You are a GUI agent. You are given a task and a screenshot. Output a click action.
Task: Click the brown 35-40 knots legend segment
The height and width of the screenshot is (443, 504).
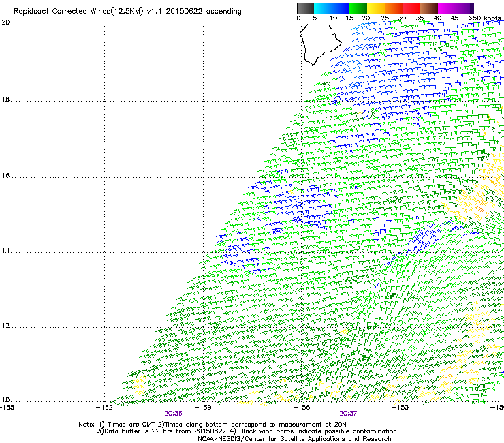pos(429,8)
